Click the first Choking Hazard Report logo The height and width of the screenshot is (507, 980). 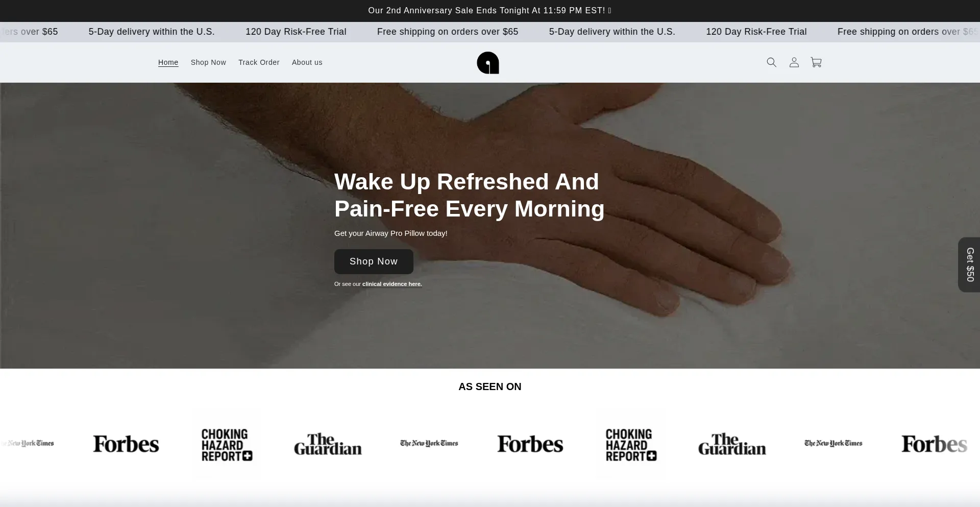(227, 445)
